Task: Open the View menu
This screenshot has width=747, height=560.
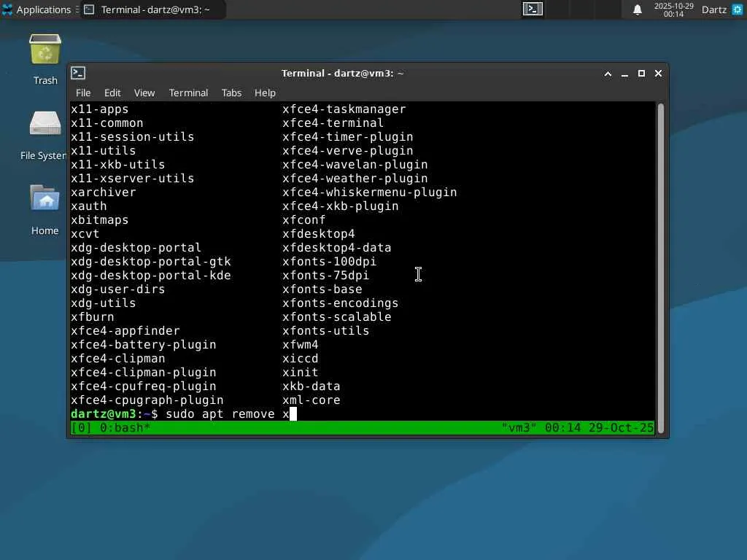Action: pyautogui.click(x=144, y=93)
